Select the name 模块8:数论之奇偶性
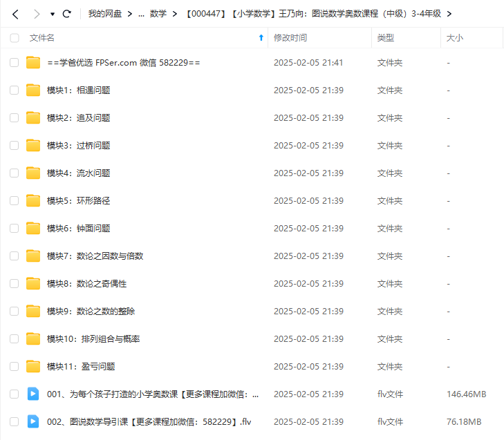This screenshot has height=440, width=504. click(x=87, y=283)
